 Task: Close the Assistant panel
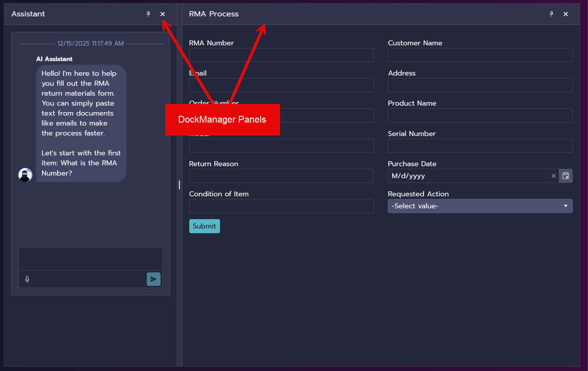point(163,14)
